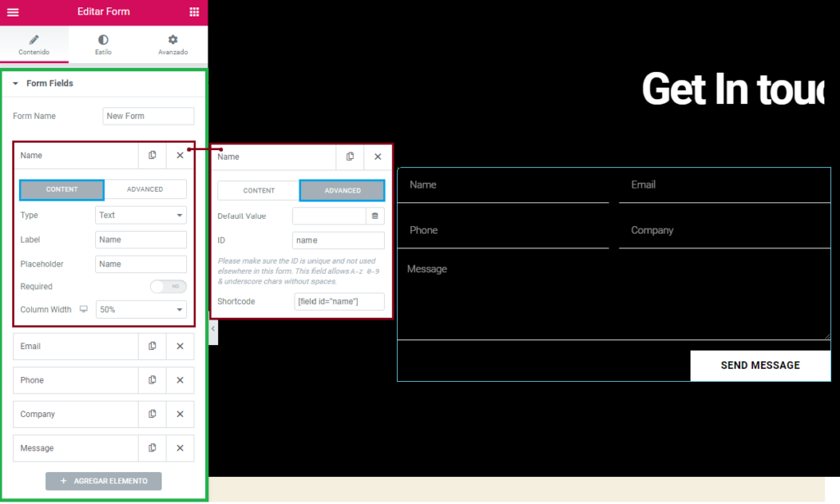The width and height of the screenshot is (840, 504).
Task: Open the hamburger menu in Elementor header
Action: coord(13,12)
